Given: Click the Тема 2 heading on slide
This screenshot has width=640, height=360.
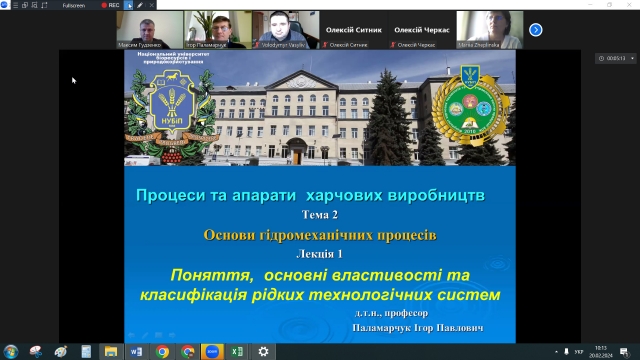Looking at the screenshot, I should point(320,215).
